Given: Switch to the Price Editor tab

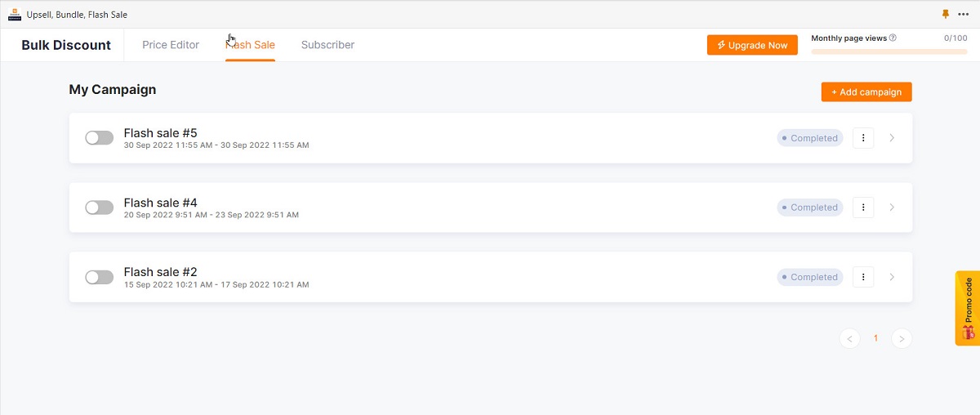Looking at the screenshot, I should pos(171,45).
